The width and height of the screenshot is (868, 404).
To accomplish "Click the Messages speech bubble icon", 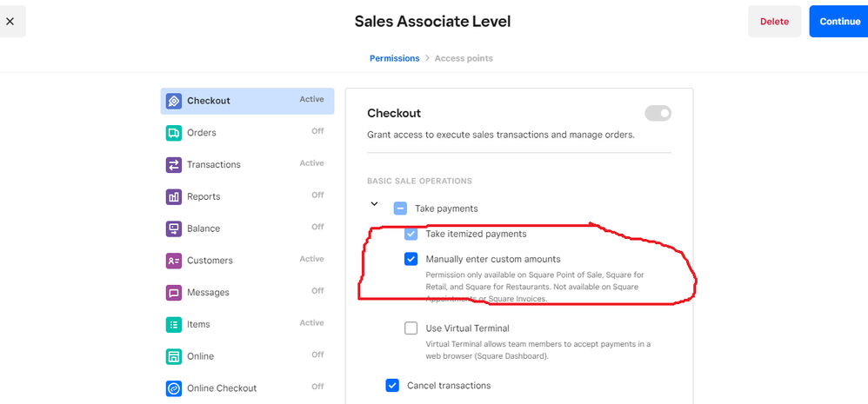I will click(173, 293).
